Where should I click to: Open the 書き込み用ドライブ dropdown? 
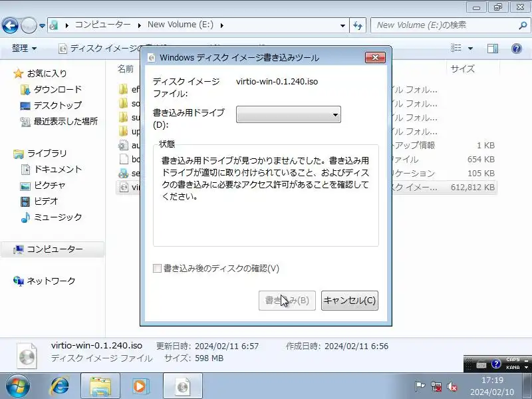(289, 114)
